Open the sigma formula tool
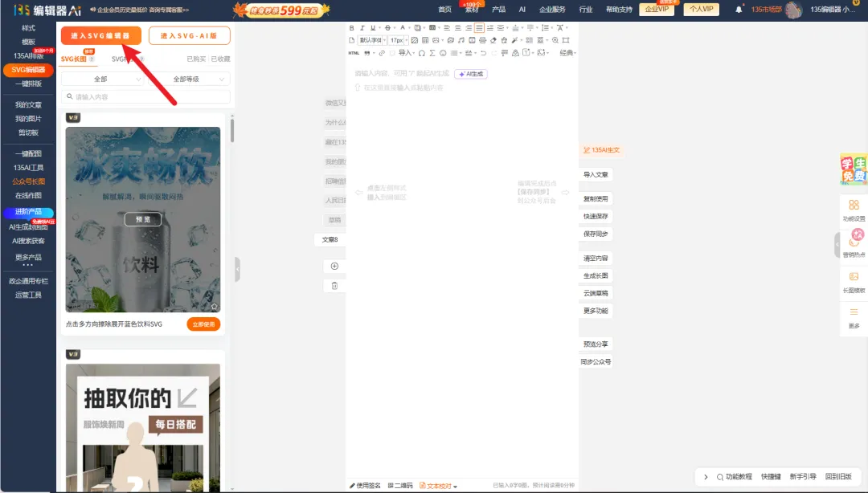 click(432, 53)
